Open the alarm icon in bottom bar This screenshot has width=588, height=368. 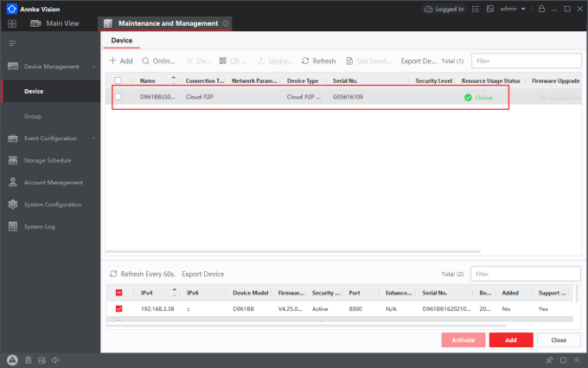[x=12, y=359]
